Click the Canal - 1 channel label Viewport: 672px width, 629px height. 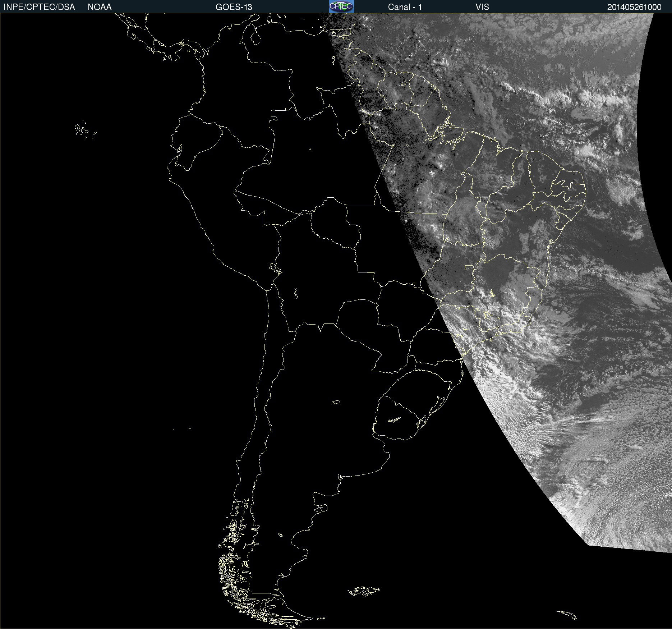coord(405,7)
